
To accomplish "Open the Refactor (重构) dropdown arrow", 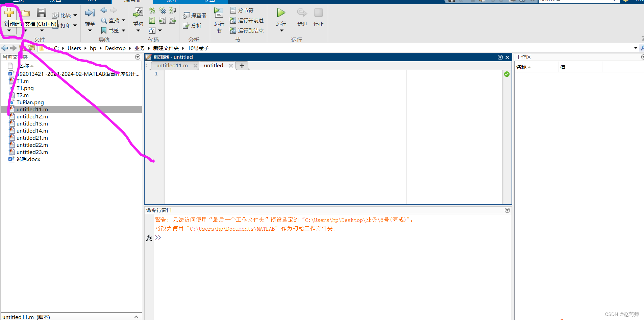I will (138, 31).
